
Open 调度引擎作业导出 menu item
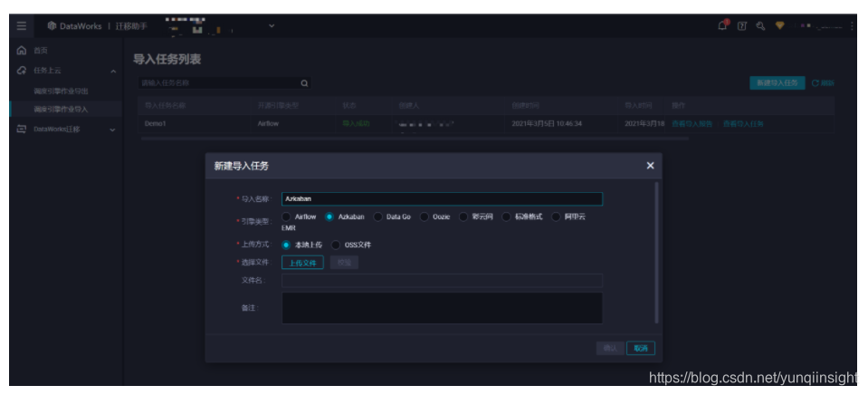(x=61, y=91)
